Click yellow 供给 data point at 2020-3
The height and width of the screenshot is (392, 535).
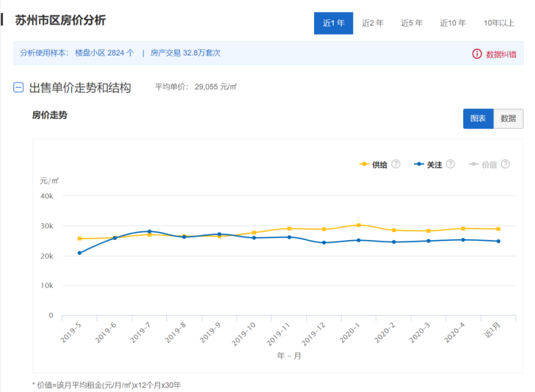429,231
